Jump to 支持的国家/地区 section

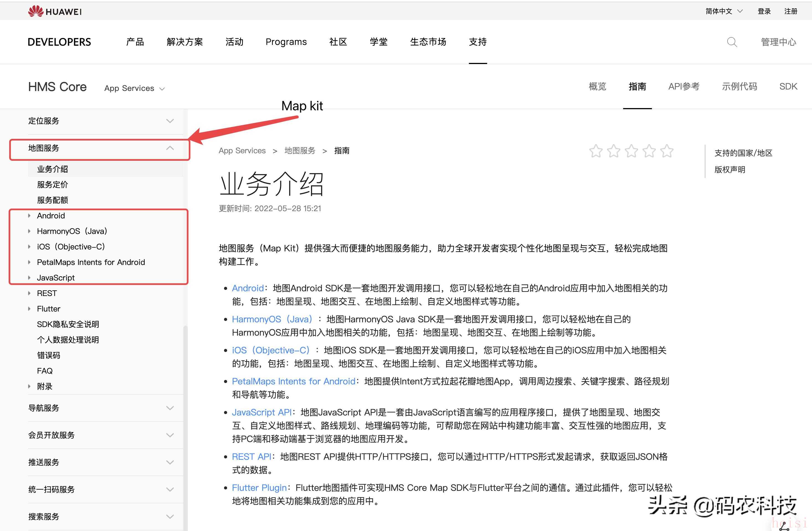tap(743, 153)
